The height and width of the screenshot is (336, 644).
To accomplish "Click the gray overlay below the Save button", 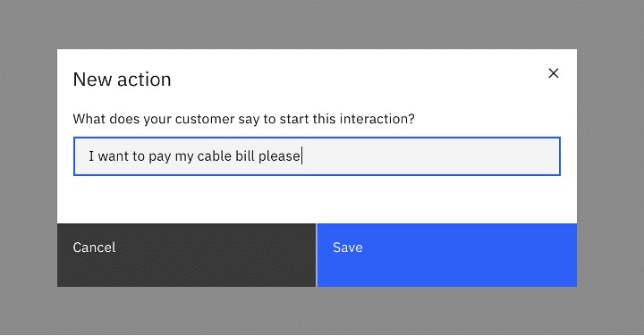I will pos(446,311).
